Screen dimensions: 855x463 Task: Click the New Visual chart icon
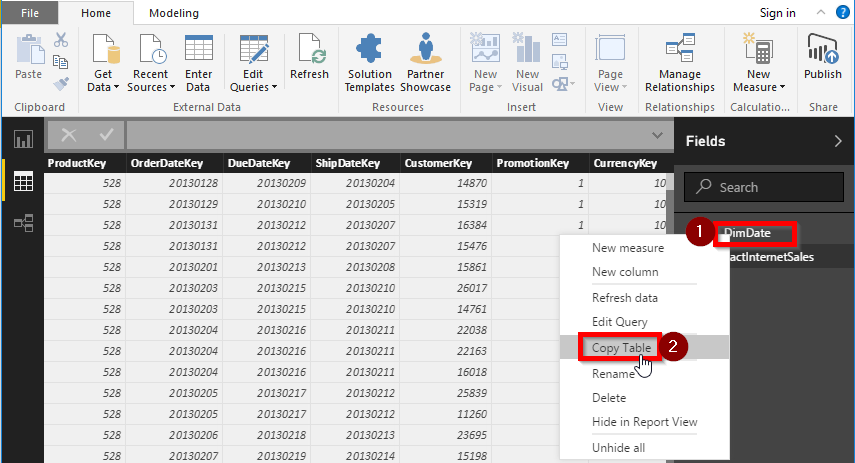(x=527, y=48)
